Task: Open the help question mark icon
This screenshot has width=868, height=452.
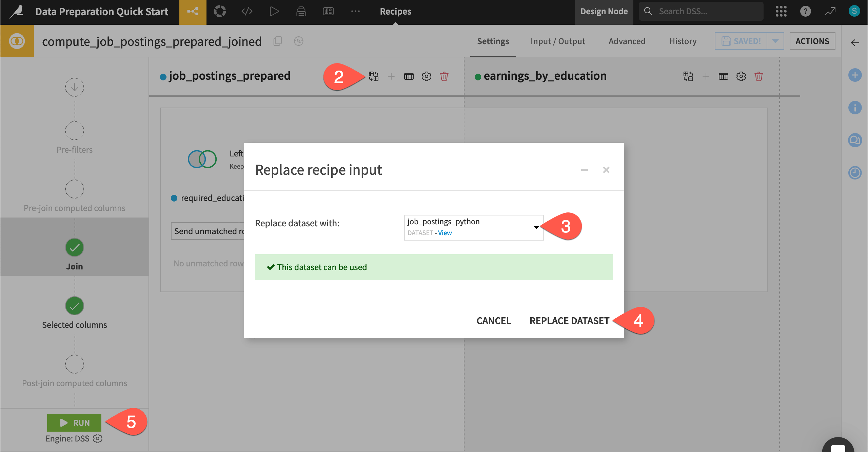Action: [x=805, y=12]
